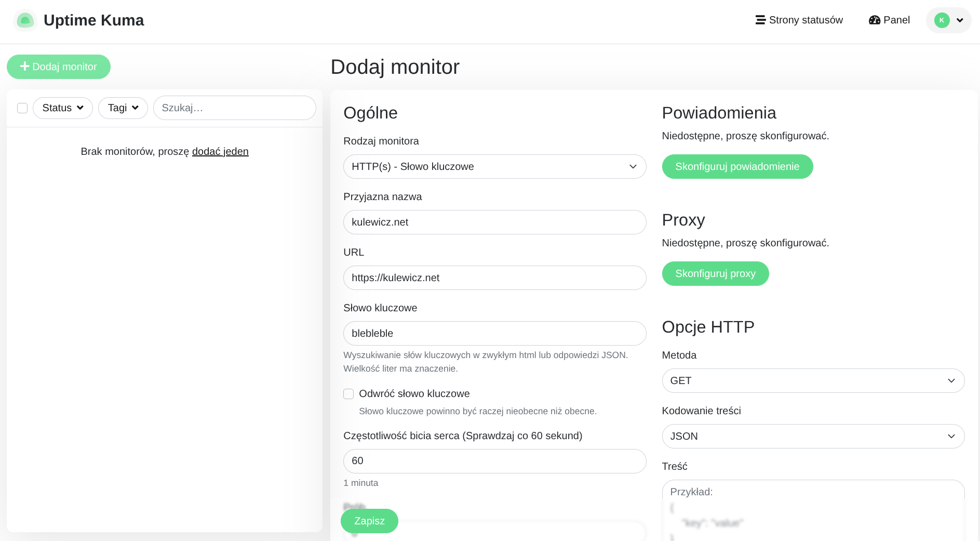Viewport: 980px width, 541px height.
Task: Click the 'Opcje HTTP' section heading
Action: tap(708, 327)
